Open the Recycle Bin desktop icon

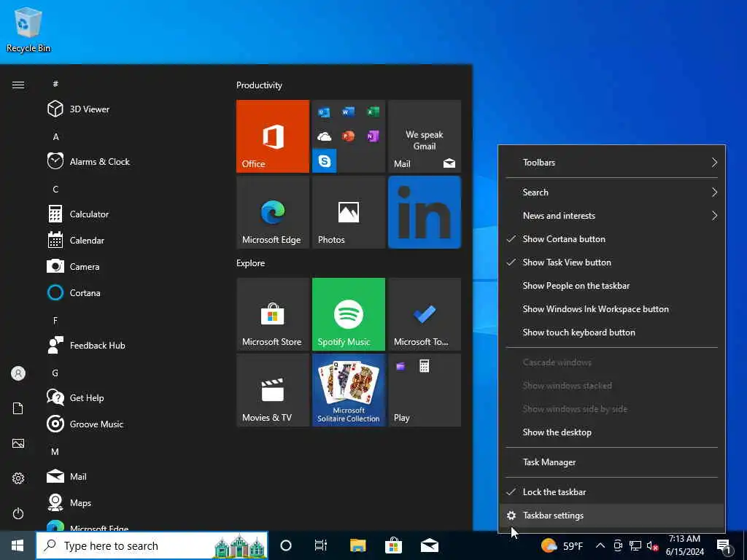[x=28, y=29]
